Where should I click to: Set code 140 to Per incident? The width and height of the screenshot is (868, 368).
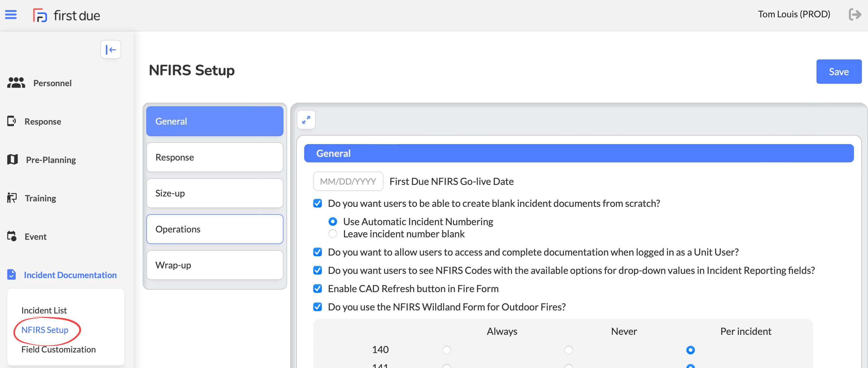click(690, 350)
